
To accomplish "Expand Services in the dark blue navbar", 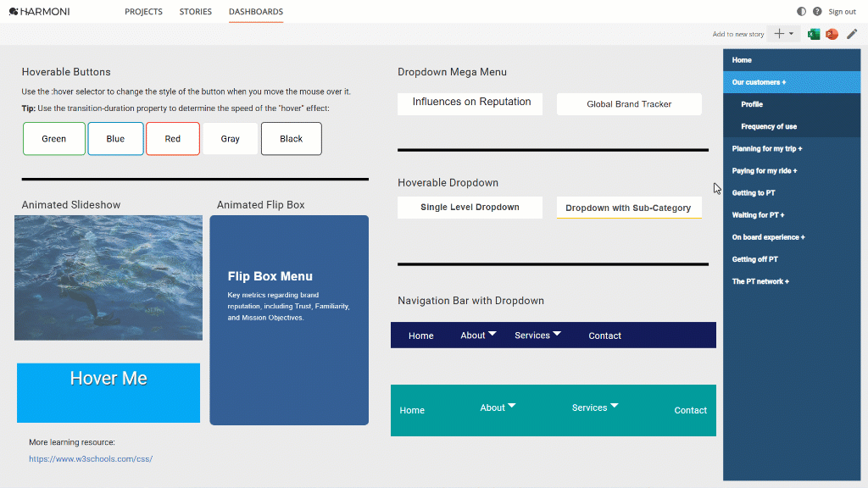I will click(537, 335).
